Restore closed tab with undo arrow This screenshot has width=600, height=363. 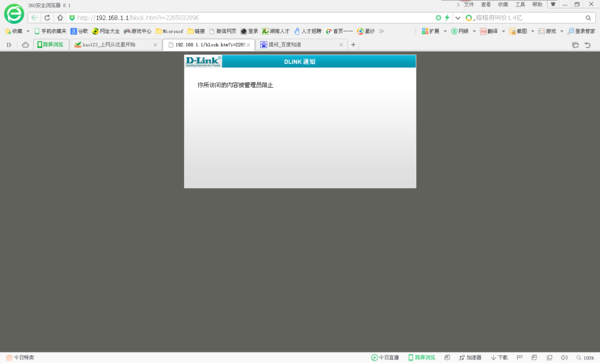point(587,45)
